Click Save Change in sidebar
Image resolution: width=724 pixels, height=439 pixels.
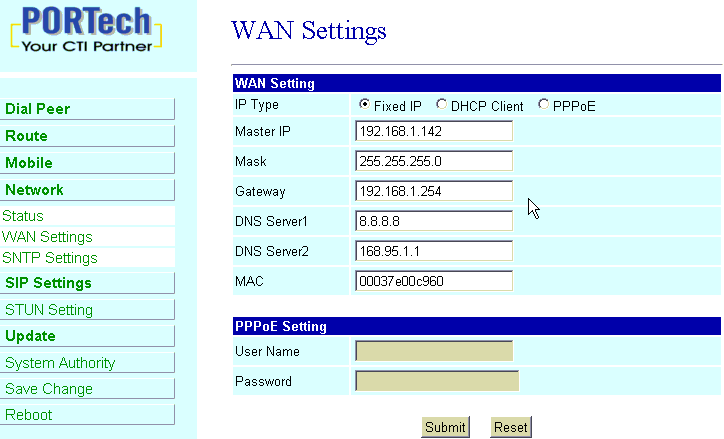[87, 389]
